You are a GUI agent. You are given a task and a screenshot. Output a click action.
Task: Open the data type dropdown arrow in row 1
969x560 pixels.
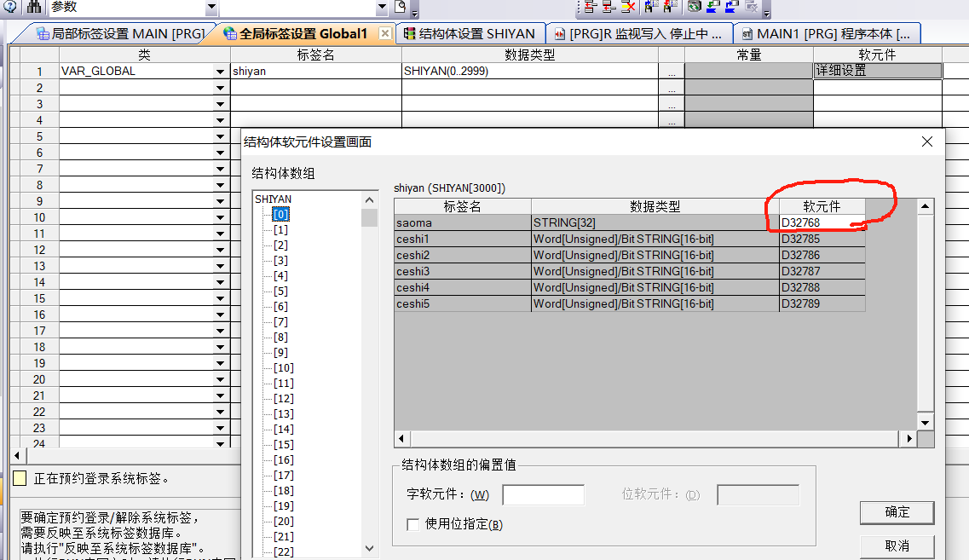672,72
